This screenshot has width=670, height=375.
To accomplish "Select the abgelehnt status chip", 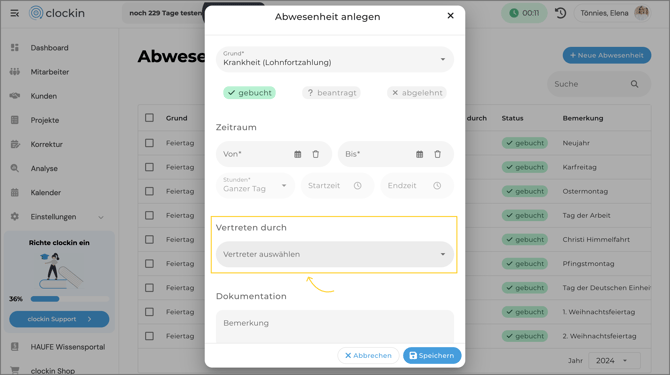I will click(x=417, y=93).
